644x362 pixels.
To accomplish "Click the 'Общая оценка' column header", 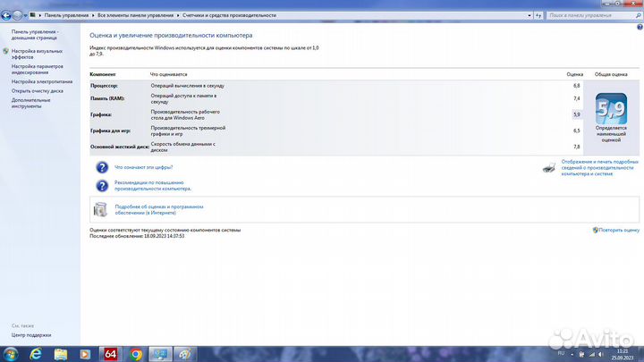I will coord(611,74).
